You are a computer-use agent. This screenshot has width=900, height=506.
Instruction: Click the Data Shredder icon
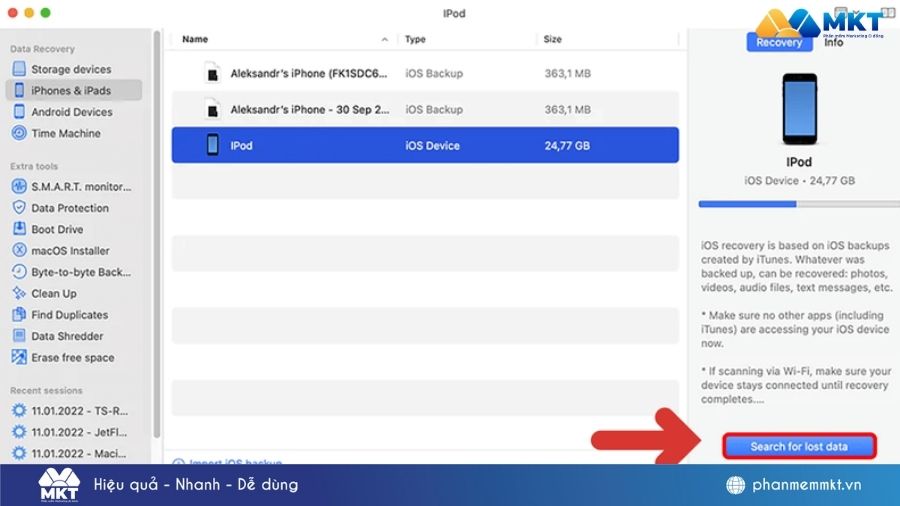click(19, 336)
